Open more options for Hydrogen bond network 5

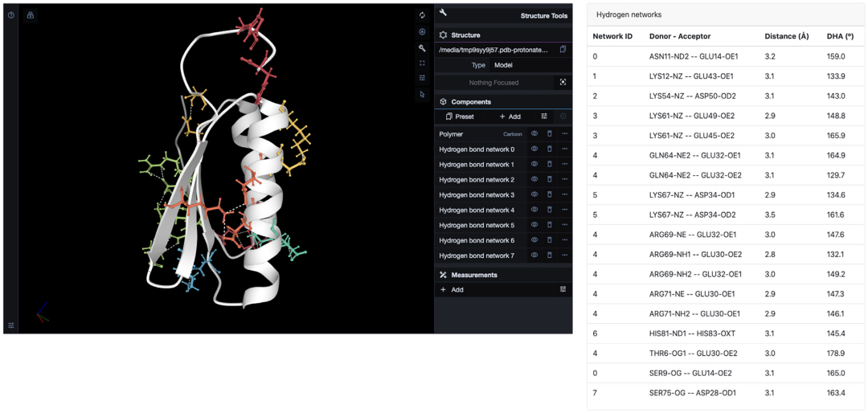(565, 225)
